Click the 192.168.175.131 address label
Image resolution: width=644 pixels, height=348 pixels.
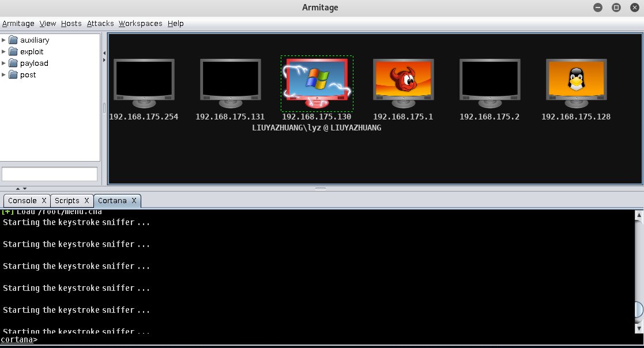point(230,117)
